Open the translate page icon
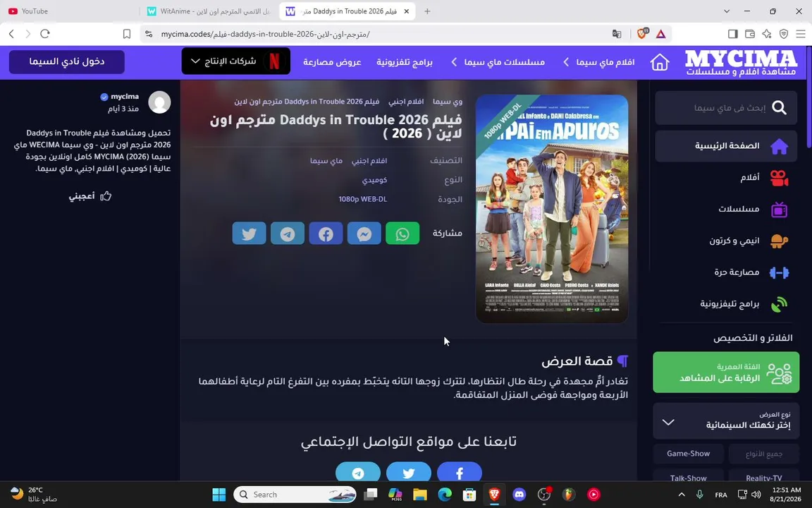Screen dimensions: 812x508 (616, 34)
